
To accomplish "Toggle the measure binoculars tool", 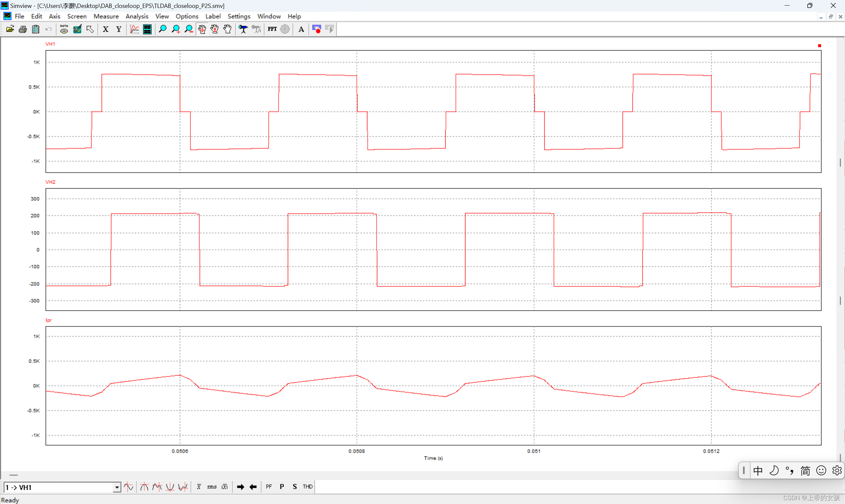I will [x=243, y=29].
